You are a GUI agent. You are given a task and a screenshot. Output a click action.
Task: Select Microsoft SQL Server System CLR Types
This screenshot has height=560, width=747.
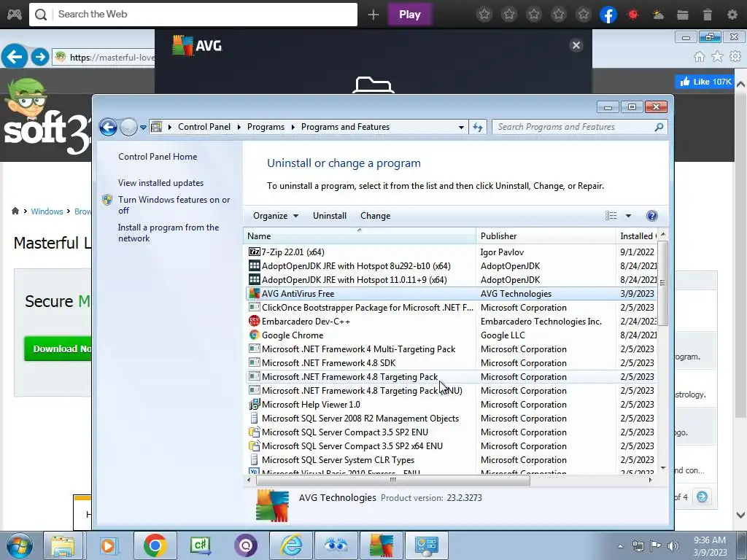452,460
